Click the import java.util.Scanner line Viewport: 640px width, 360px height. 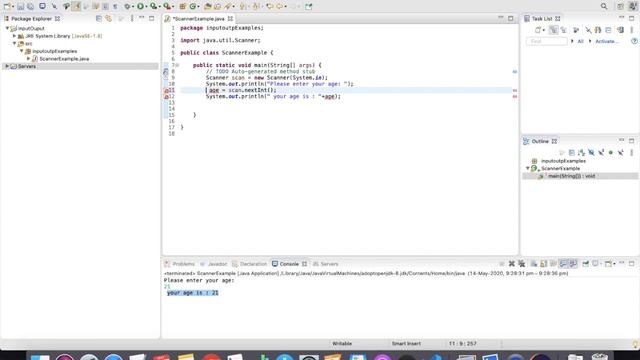coord(220,40)
